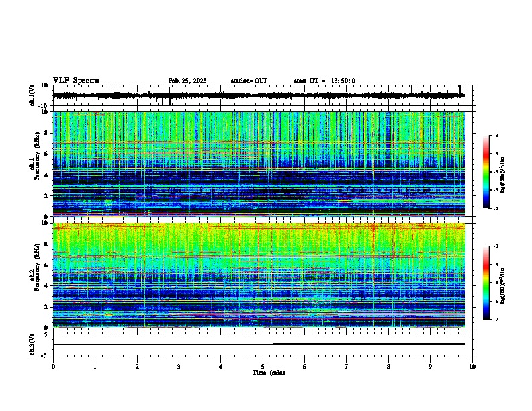The image size is (532, 411).
Task: Click the ch.2 color bar log(PSD) label
Action: pyautogui.click(x=503, y=285)
